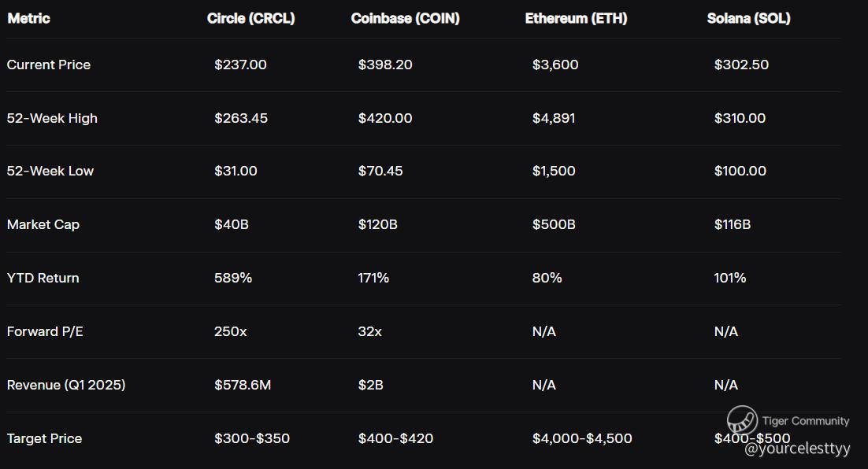Select the Metric column header
Screen dimensions: 868x469
(28, 19)
